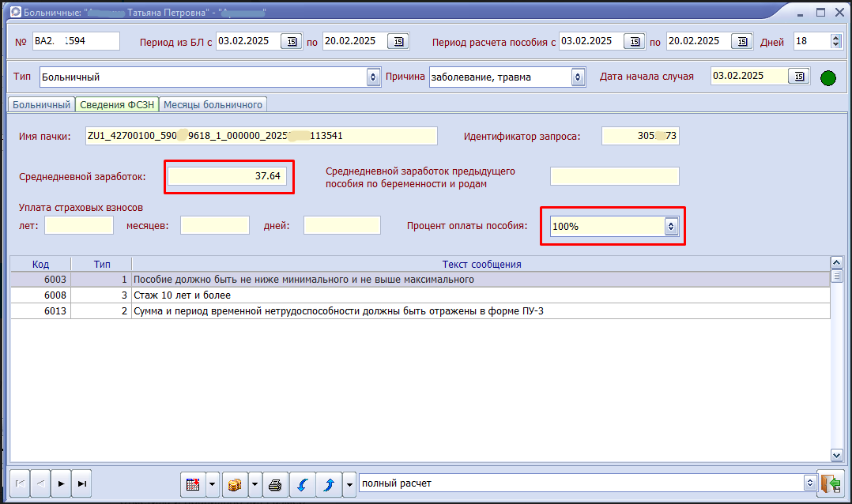
Task: Jump to the last record
Action: click(x=81, y=483)
